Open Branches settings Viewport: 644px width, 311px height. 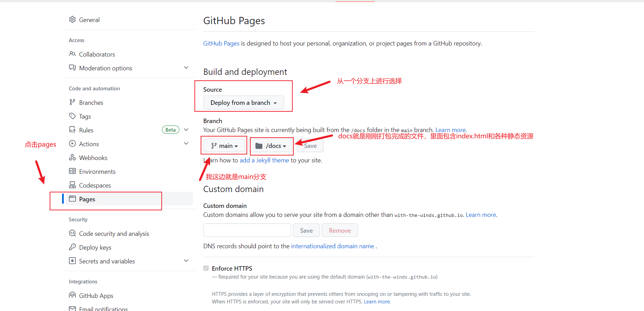(91, 102)
